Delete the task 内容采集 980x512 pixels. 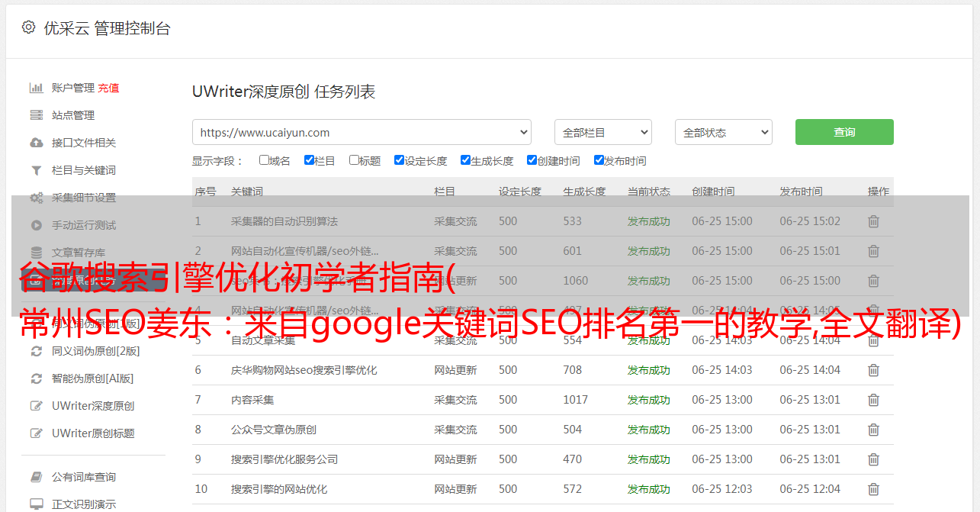874,400
